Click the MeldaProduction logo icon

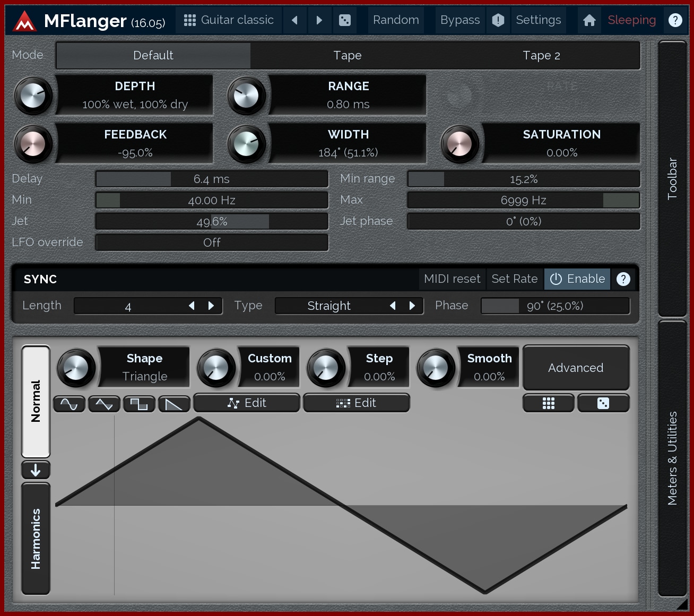pos(24,21)
